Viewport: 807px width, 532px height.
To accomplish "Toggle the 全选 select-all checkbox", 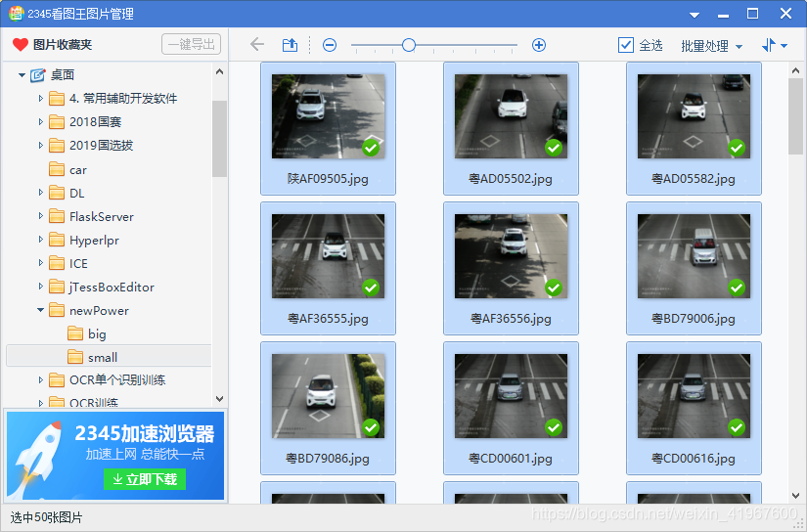I will click(x=625, y=45).
